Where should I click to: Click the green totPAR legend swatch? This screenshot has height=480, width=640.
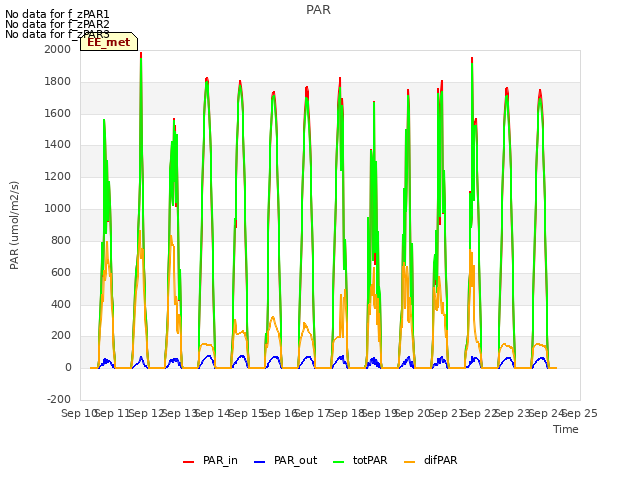339,462
